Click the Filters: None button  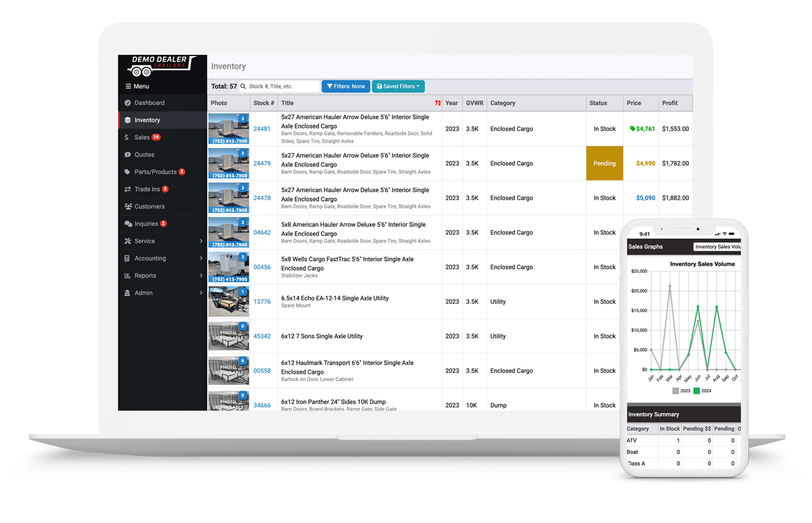(x=345, y=87)
